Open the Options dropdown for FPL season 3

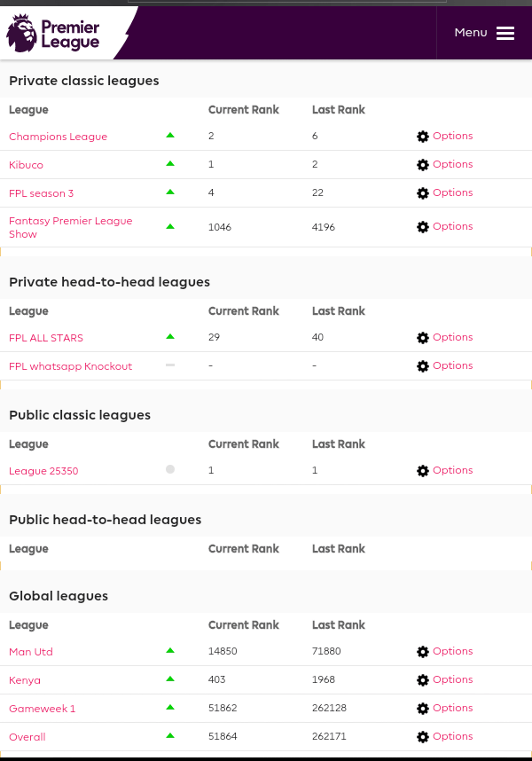[x=423, y=192]
